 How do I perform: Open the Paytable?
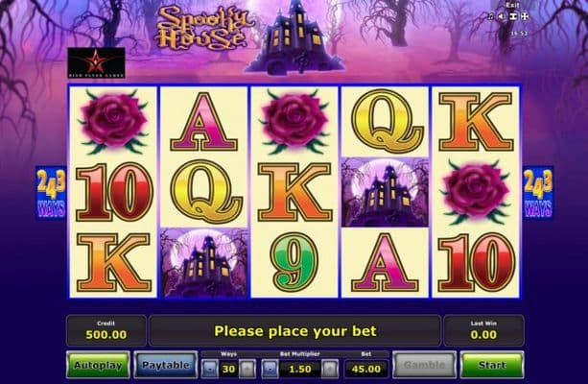click(x=165, y=365)
